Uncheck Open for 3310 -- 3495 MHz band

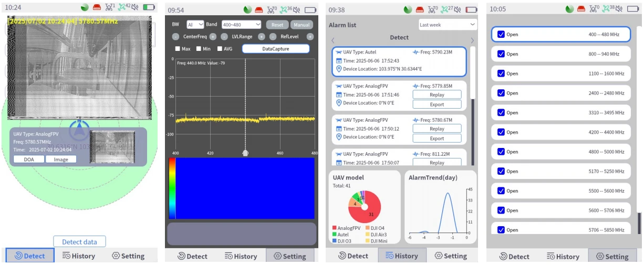click(x=501, y=113)
